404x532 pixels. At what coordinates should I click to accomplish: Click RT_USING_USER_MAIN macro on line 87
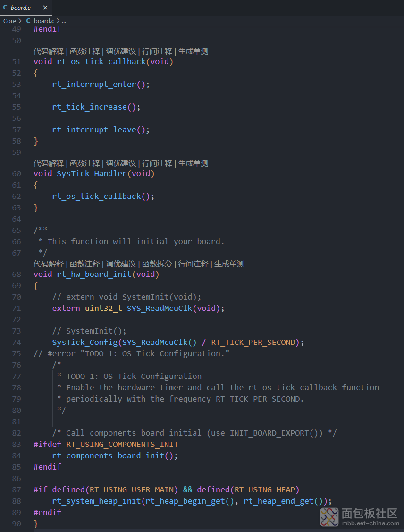(x=132, y=489)
